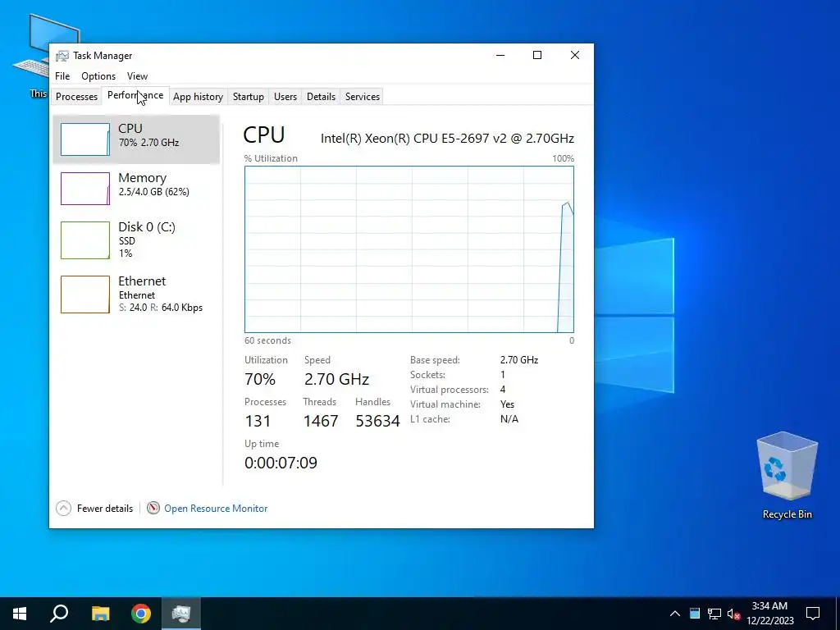Select the Performance tab
840x630 pixels.
pyautogui.click(x=135, y=95)
